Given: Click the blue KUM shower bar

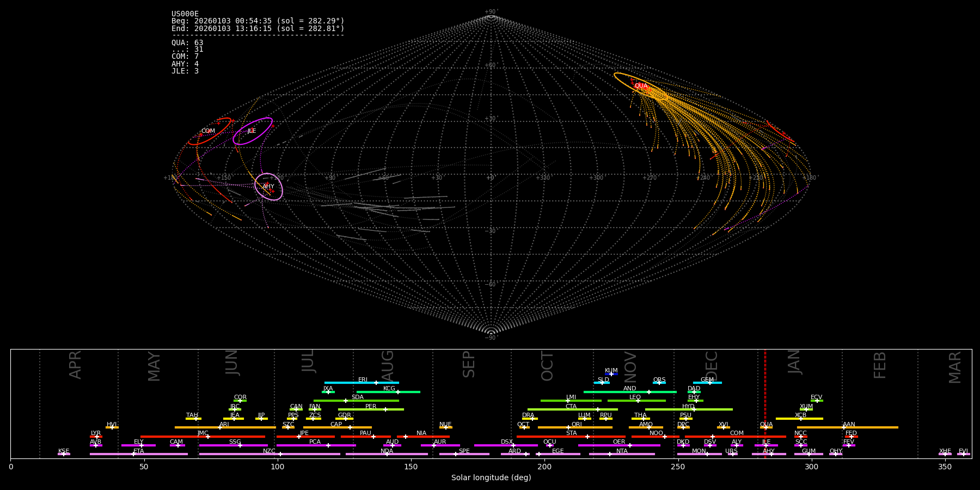Looking at the screenshot, I should (x=611, y=374).
